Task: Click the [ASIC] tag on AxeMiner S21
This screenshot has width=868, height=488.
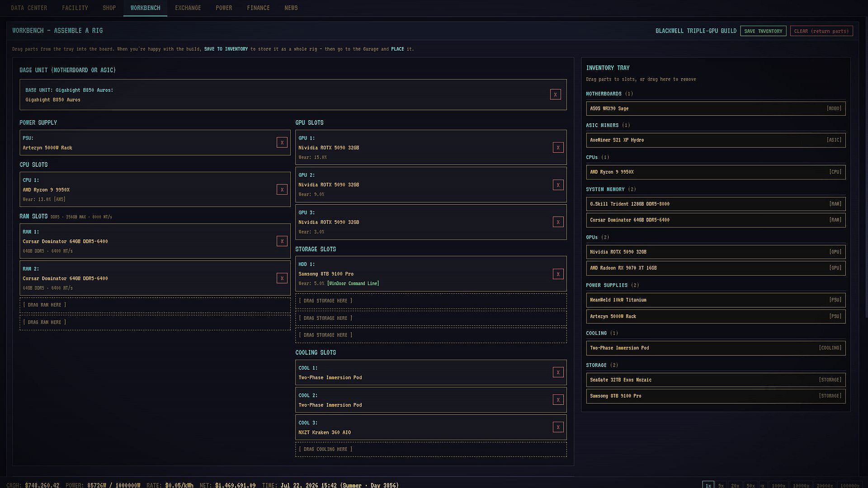Action: tap(834, 140)
